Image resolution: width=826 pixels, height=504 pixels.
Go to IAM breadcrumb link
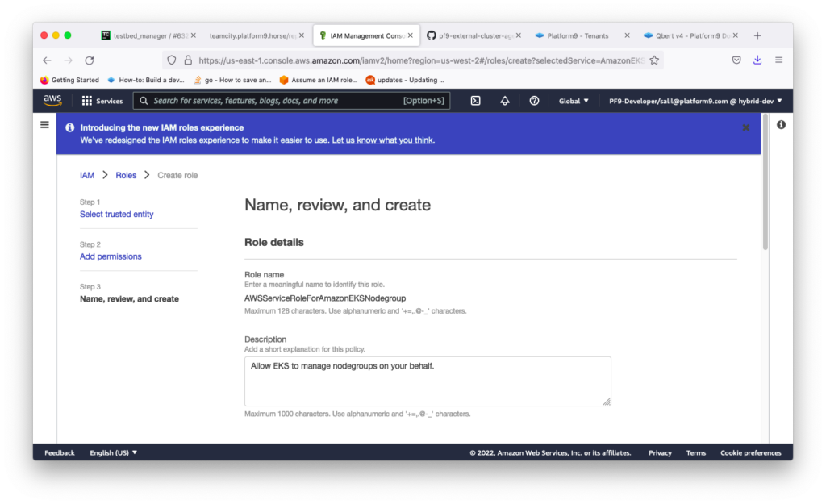(x=87, y=175)
